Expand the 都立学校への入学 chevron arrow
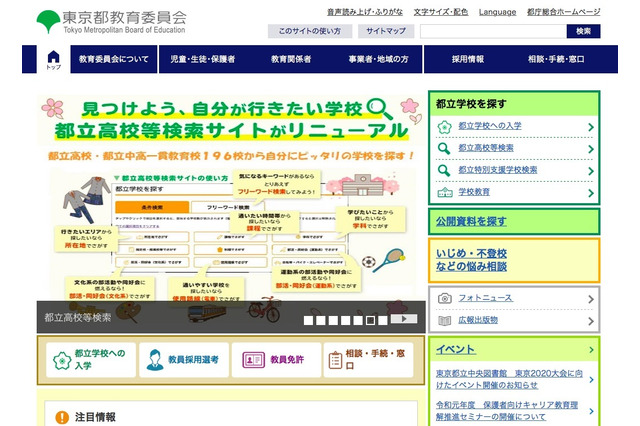The height and width of the screenshot is (426, 640). point(591,127)
